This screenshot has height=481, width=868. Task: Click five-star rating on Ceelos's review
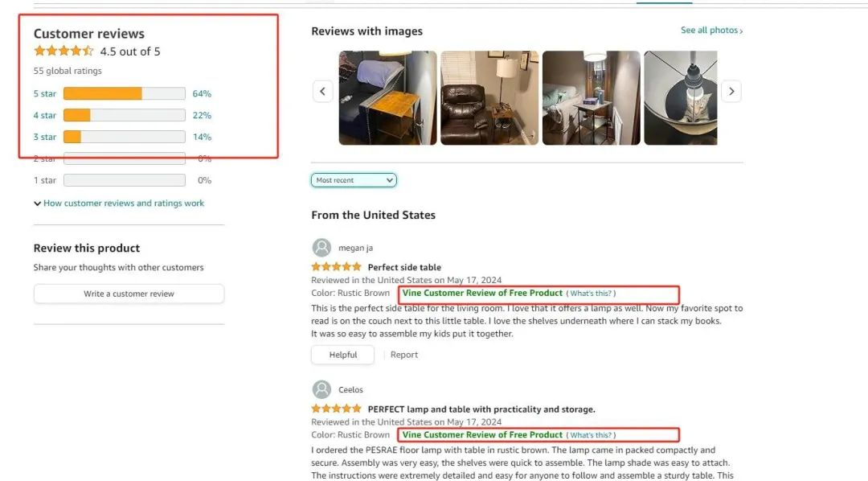[336, 409]
